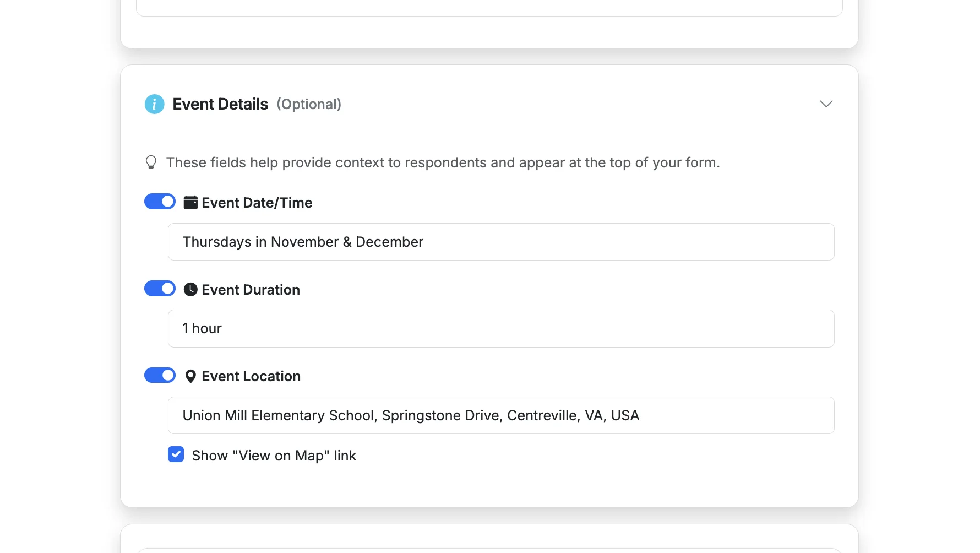
Task: Click the location marker inside Event Location heading
Action: 190,376
